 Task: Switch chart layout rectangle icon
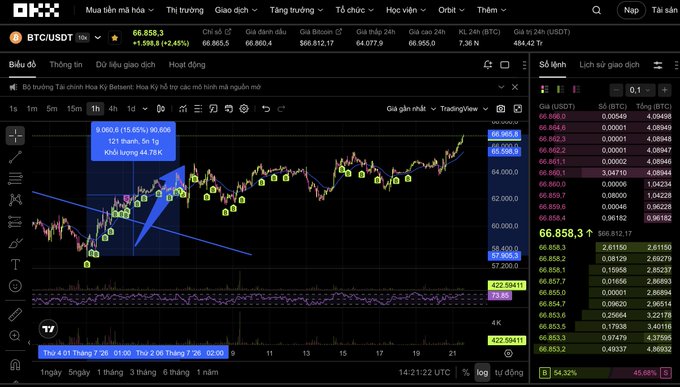504,65
